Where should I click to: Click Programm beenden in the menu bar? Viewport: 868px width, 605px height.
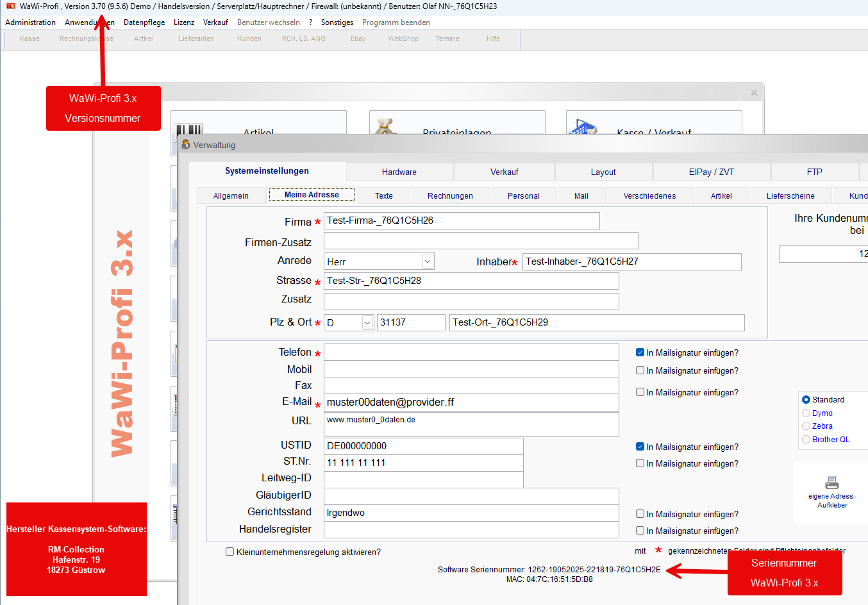point(396,22)
